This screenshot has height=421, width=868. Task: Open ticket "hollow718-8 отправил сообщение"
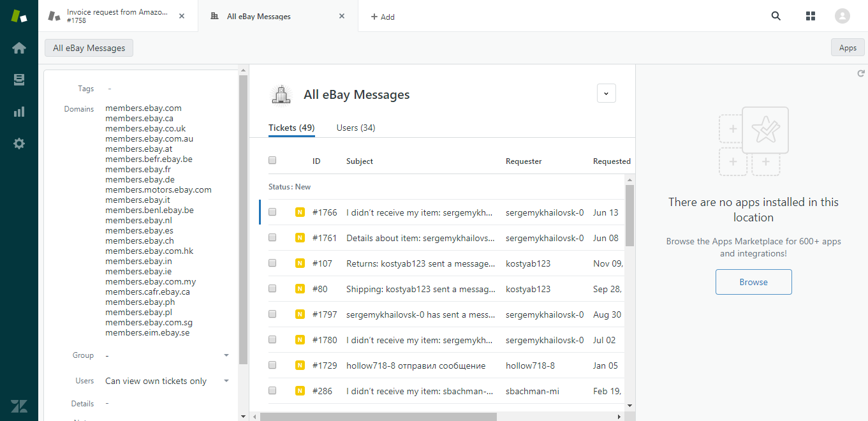click(416, 366)
